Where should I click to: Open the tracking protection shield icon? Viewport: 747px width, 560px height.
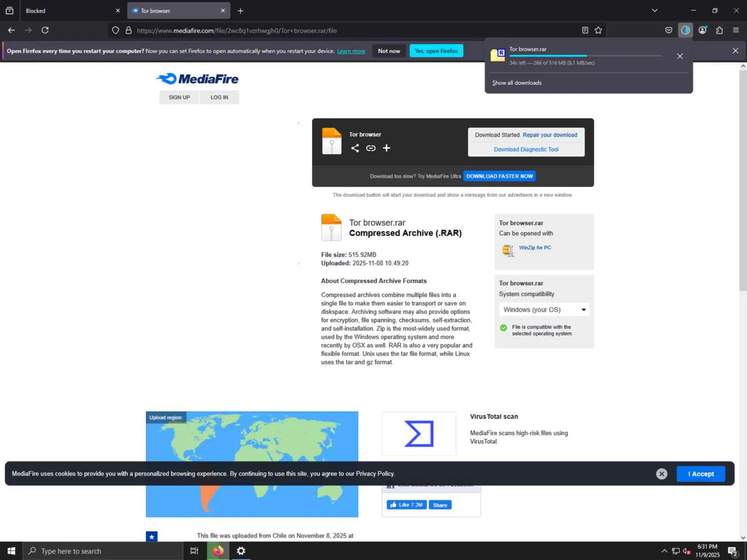[x=115, y=30]
